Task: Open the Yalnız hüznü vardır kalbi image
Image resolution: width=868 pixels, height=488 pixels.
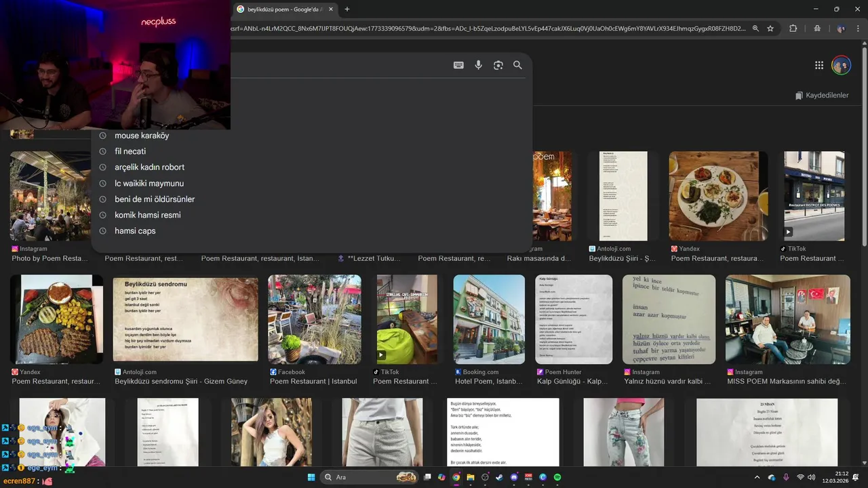Action: pyautogui.click(x=669, y=319)
